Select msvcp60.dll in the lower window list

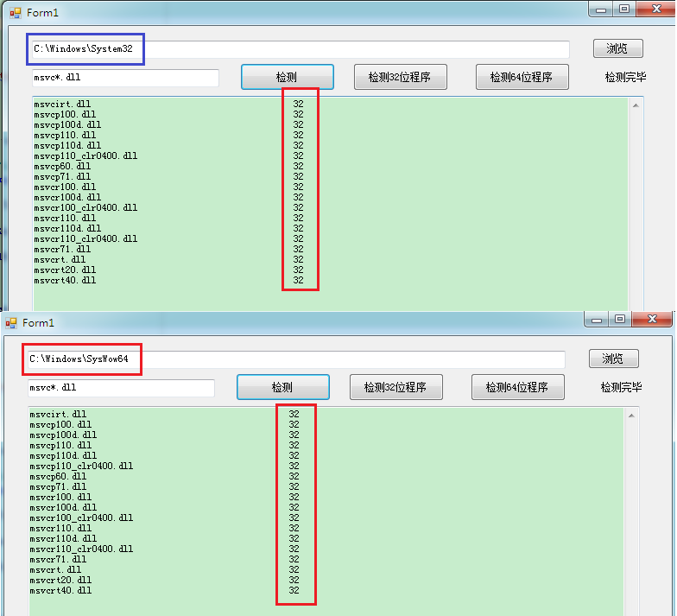(x=59, y=477)
